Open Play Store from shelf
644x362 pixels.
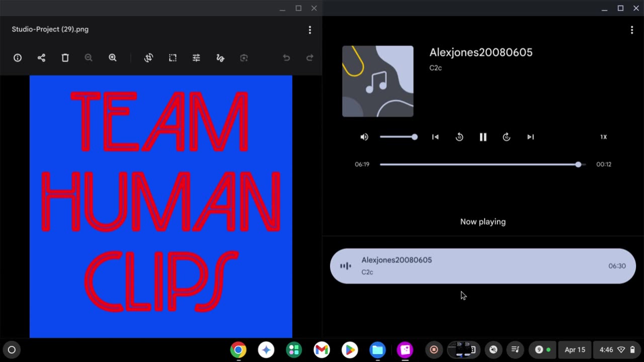click(350, 350)
